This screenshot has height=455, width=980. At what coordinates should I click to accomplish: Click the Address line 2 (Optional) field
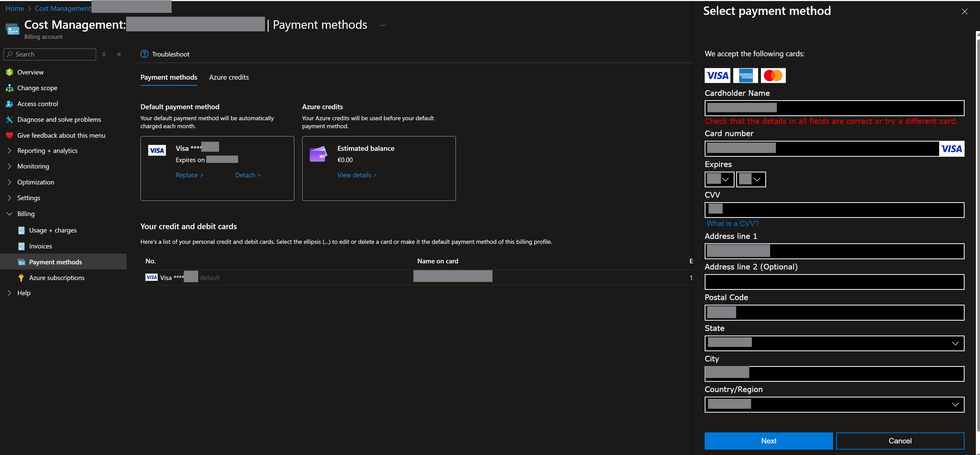834,282
